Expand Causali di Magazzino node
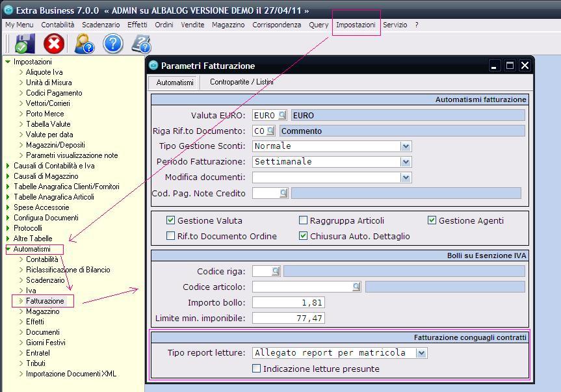561x392 pixels. 8,176
